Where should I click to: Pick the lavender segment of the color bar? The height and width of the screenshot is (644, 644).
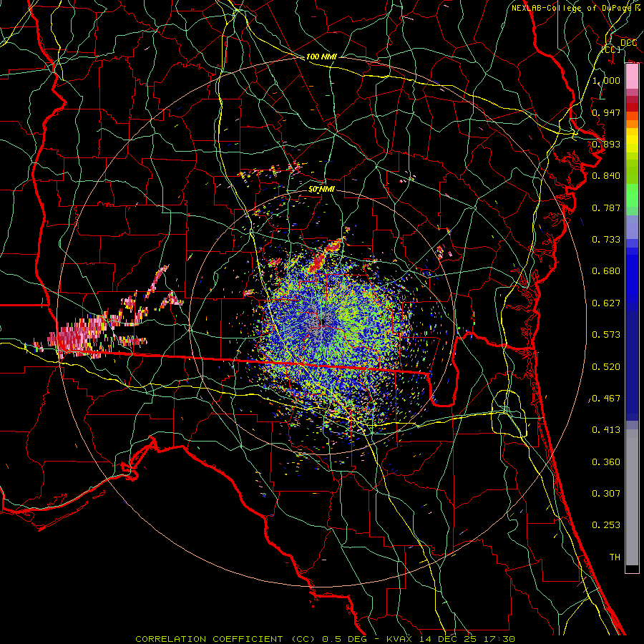tap(632, 227)
